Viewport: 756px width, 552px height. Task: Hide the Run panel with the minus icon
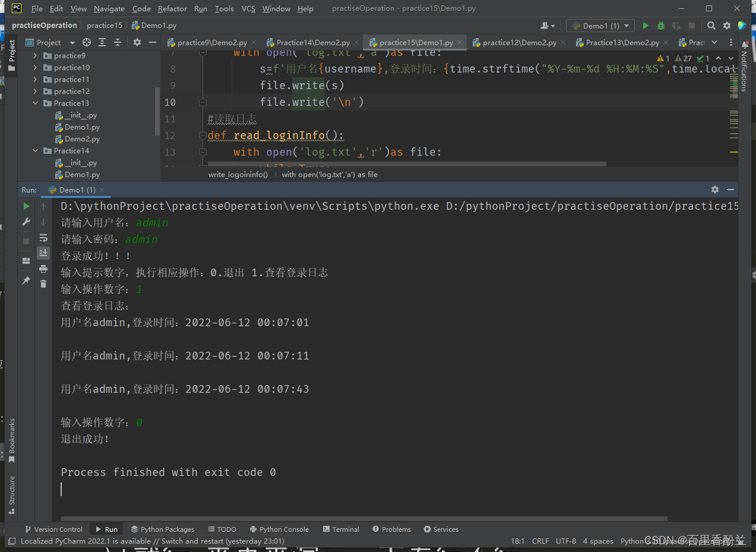pos(730,190)
